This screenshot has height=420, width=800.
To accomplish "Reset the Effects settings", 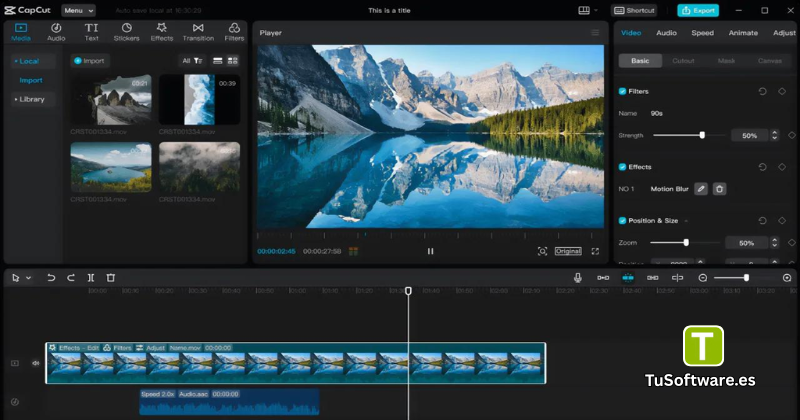I will click(762, 167).
